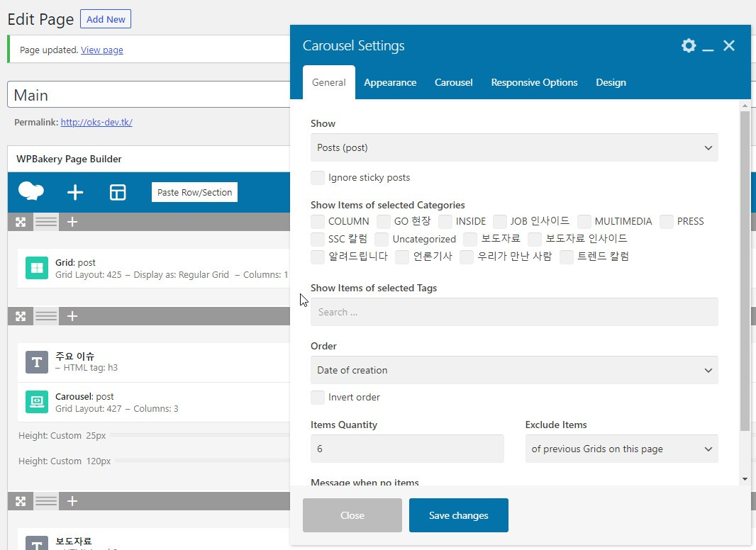Check the GO 현장 category
Screen dimensions: 756x550
383,221
